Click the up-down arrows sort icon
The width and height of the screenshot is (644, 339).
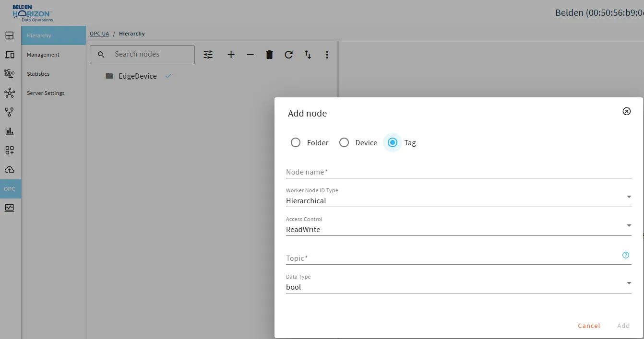[x=308, y=55]
